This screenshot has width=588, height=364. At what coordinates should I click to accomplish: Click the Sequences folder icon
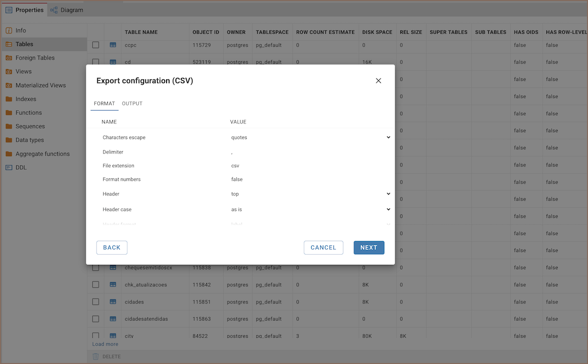[x=9, y=126]
